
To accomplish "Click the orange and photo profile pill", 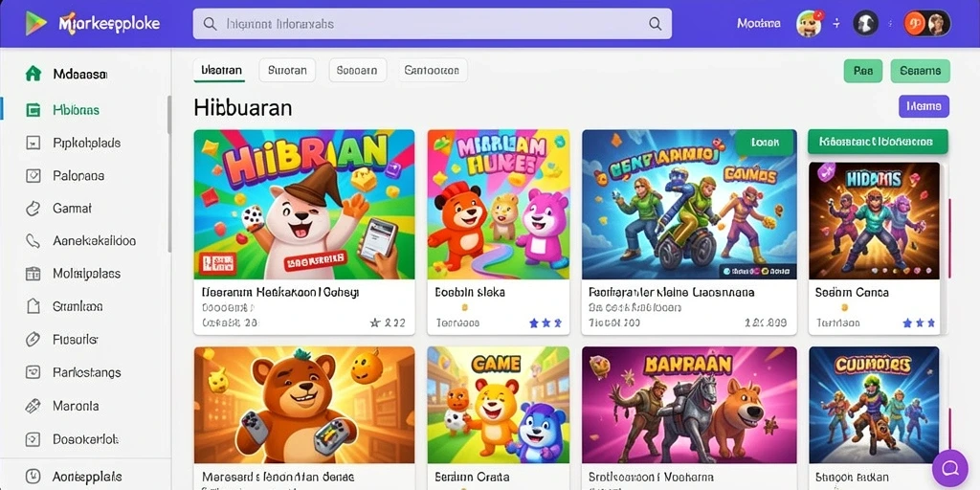I will [x=926, y=24].
